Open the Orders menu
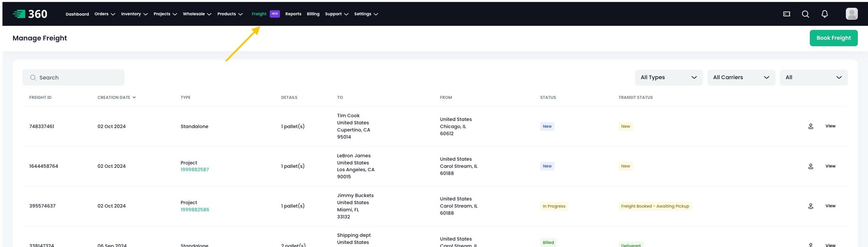This screenshot has height=247, width=868. tap(104, 14)
